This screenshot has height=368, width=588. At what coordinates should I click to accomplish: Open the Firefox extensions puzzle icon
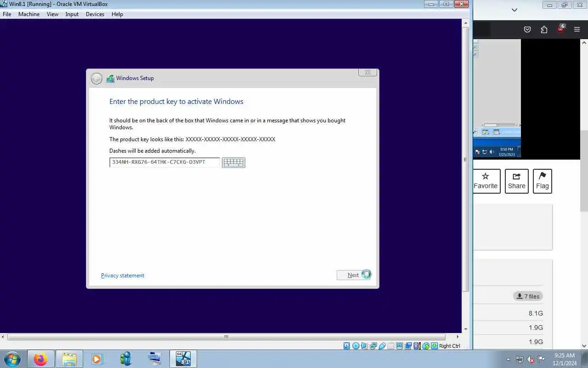pos(544,29)
